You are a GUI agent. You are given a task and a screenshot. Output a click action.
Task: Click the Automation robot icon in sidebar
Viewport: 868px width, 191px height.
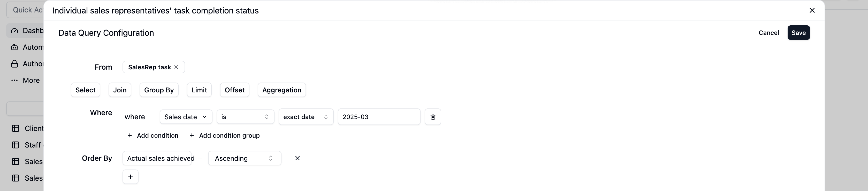click(14, 47)
